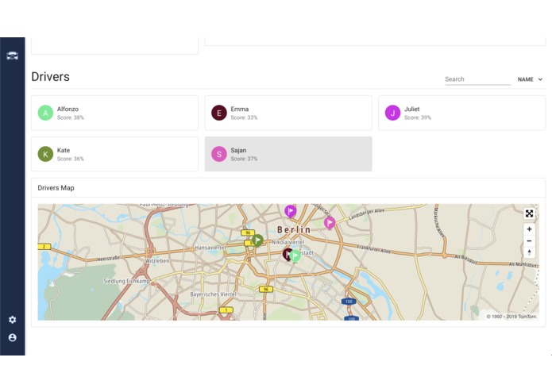Image resolution: width=552 pixels, height=392 pixels.
Task: Click the Hansaviertel label on map
Action: coord(210,248)
